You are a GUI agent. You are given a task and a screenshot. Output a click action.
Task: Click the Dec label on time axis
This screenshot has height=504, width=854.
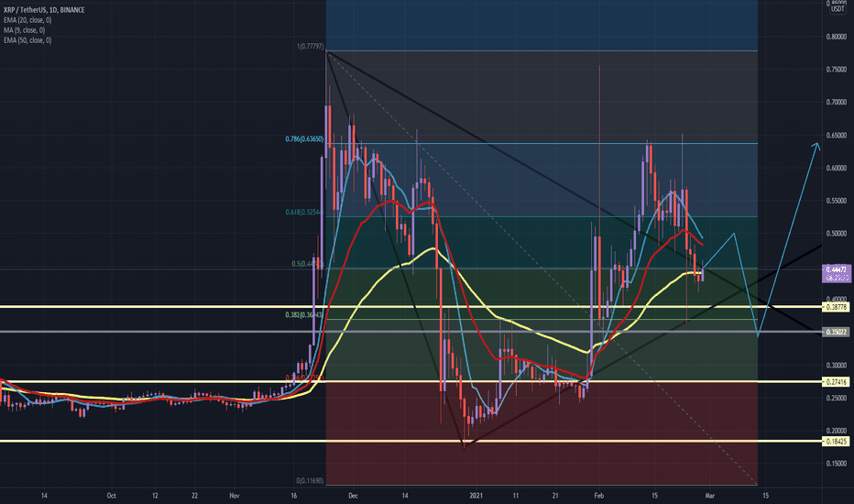[353, 496]
